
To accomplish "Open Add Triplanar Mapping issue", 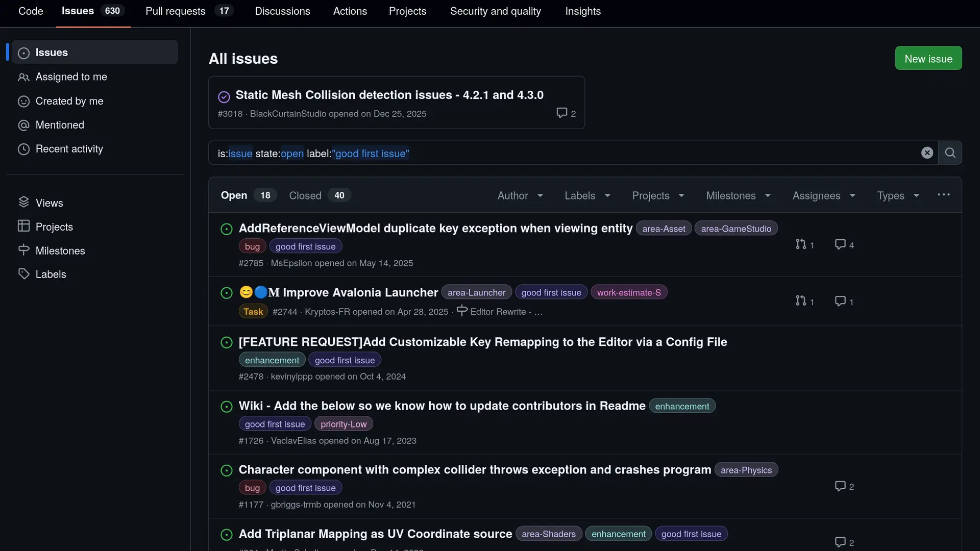I will coord(375,534).
